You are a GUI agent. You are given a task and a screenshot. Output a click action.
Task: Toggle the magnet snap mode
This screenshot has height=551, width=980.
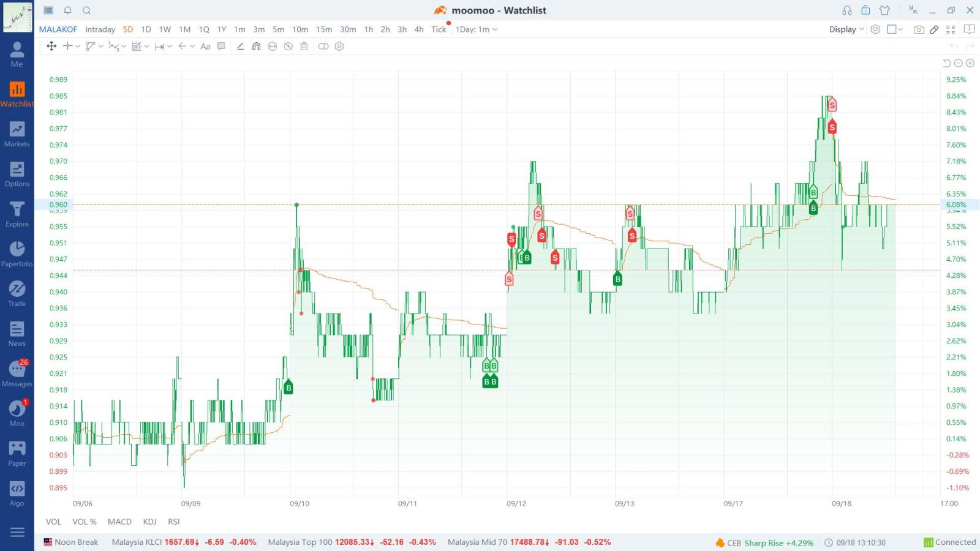(256, 46)
